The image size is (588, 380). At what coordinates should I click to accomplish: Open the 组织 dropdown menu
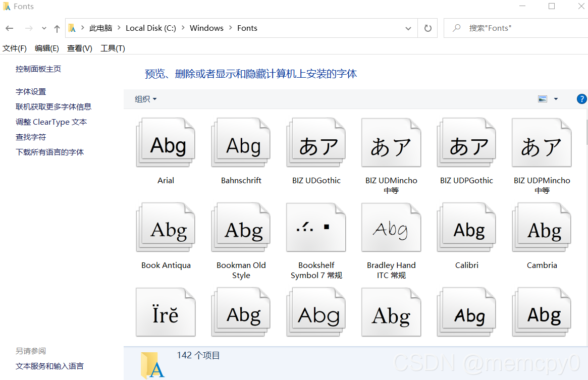click(145, 99)
